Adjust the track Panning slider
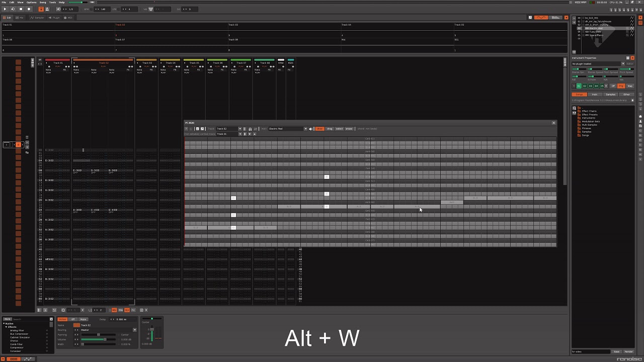 point(98,334)
